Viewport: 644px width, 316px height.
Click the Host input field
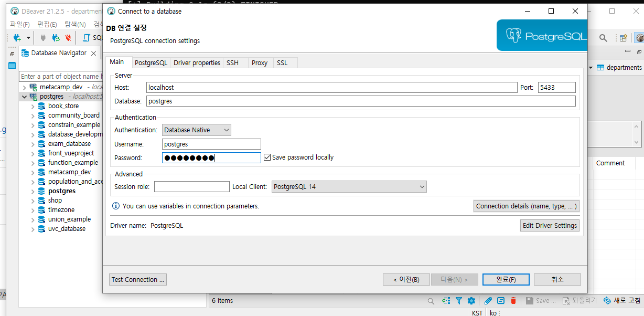click(331, 88)
